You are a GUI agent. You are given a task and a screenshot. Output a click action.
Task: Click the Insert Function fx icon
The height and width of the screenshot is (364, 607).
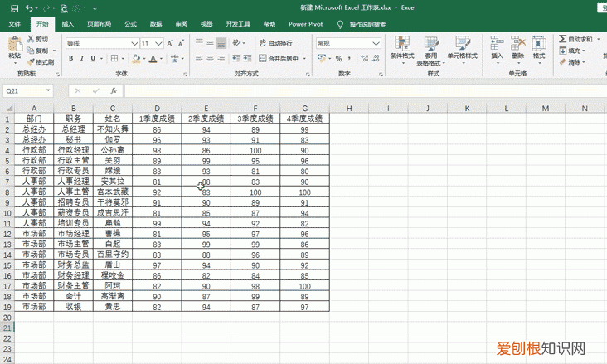[114, 90]
